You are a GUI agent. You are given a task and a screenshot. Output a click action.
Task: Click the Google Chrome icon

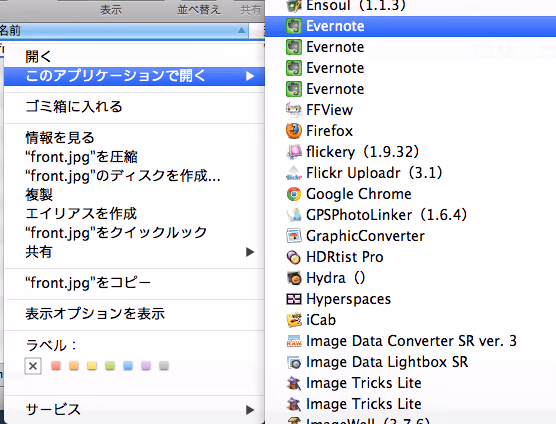(x=294, y=194)
